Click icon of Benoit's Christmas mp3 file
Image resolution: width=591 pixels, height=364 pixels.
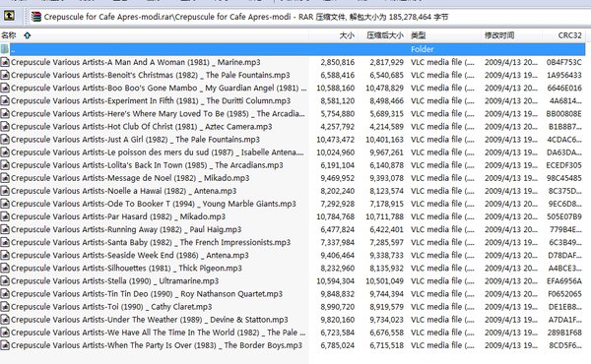tap(5, 75)
